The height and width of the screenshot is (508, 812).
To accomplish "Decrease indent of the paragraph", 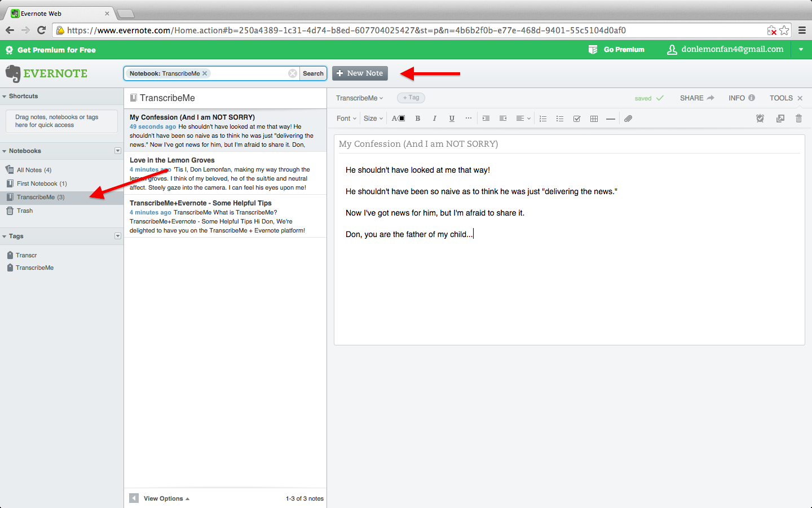I will pyautogui.click(x=503, y=119).
